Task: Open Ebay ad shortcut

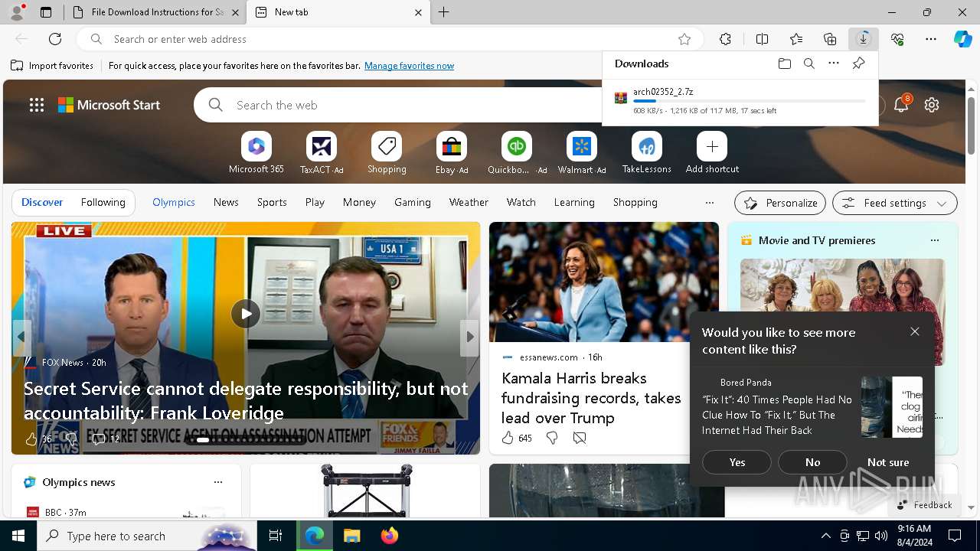Action: pyautogui.click(x=452, y=153)
